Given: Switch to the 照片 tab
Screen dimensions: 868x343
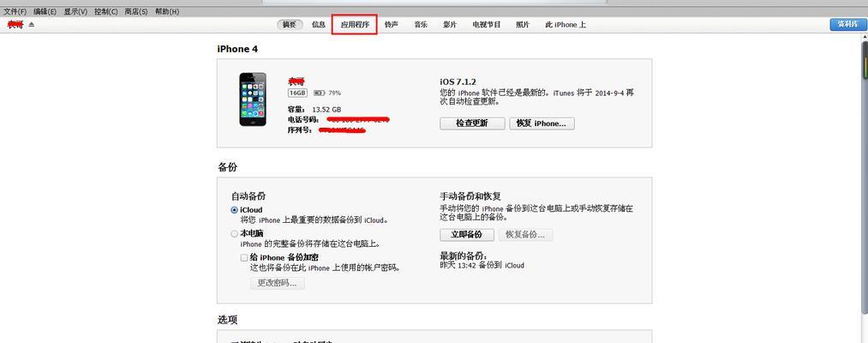Looking at the screenshot, I should [x=523, y=24].
